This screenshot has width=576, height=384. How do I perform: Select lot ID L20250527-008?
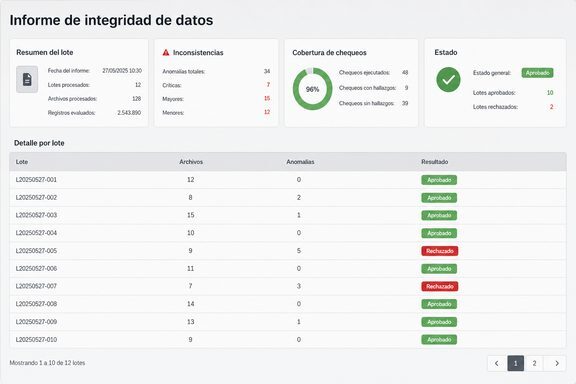click(x=36, y=304)
